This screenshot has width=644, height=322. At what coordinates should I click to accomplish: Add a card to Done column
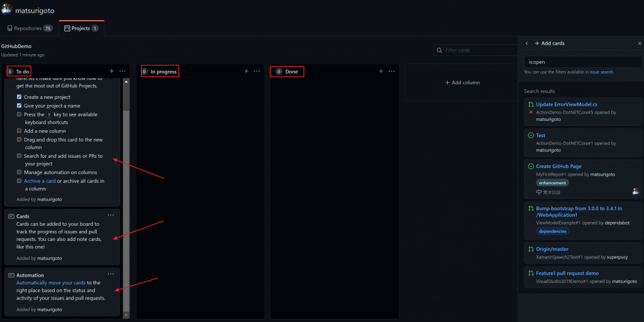(380, 71)
